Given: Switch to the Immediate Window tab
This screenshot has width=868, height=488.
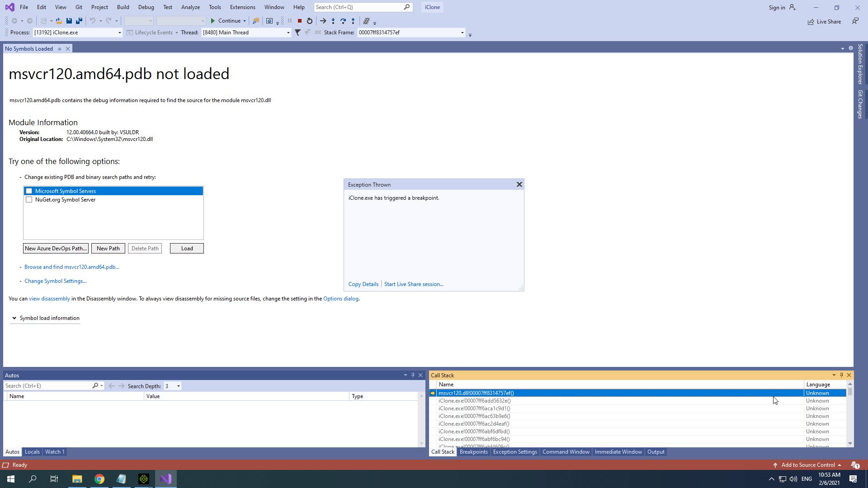Looking at the screenshot, I should [x=618, y=452].
